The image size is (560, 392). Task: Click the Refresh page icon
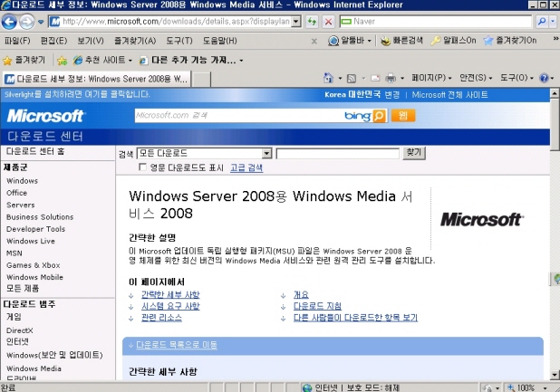[312, 22]
